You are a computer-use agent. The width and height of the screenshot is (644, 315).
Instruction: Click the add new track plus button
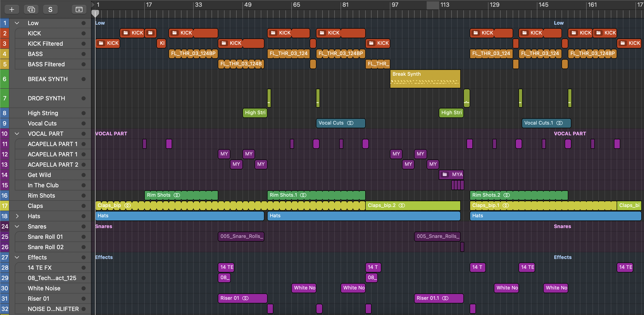(x=11, y=9)
